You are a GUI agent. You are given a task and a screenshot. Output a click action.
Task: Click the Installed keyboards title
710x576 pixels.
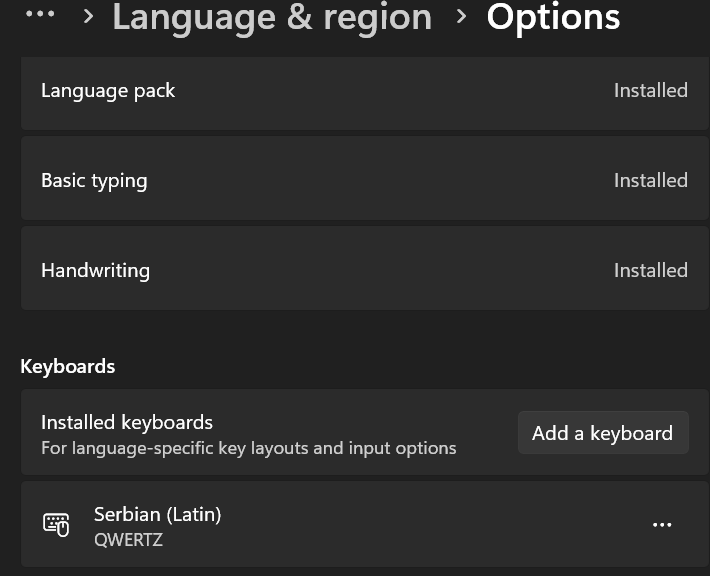tap(127, 422)
